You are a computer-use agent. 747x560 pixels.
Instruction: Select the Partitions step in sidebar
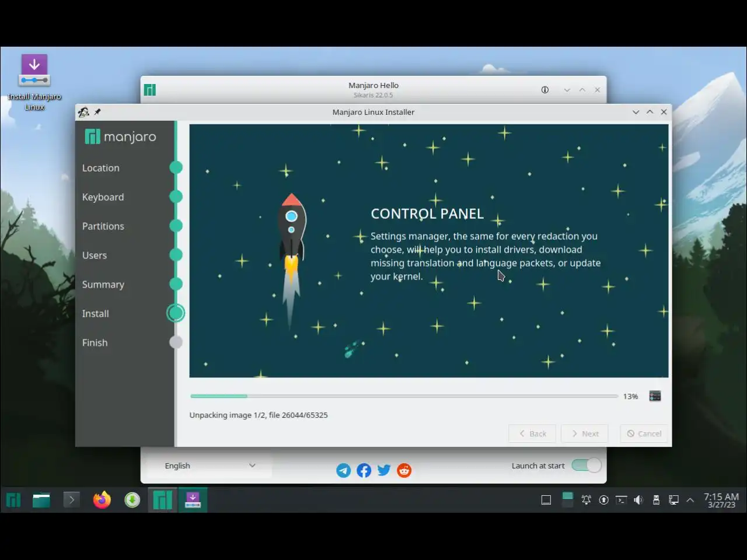[x=103, y=226]
